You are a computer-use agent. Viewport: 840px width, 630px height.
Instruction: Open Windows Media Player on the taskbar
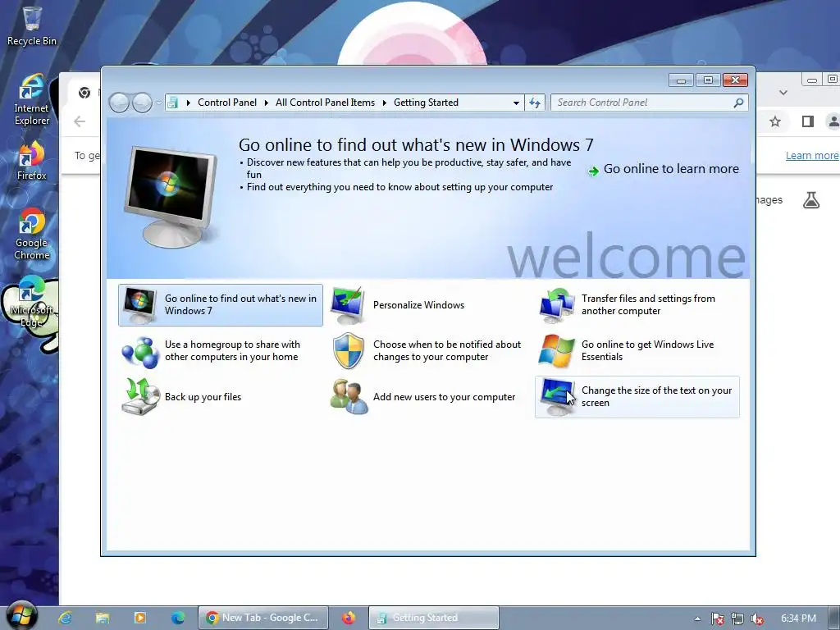[139, 618]
